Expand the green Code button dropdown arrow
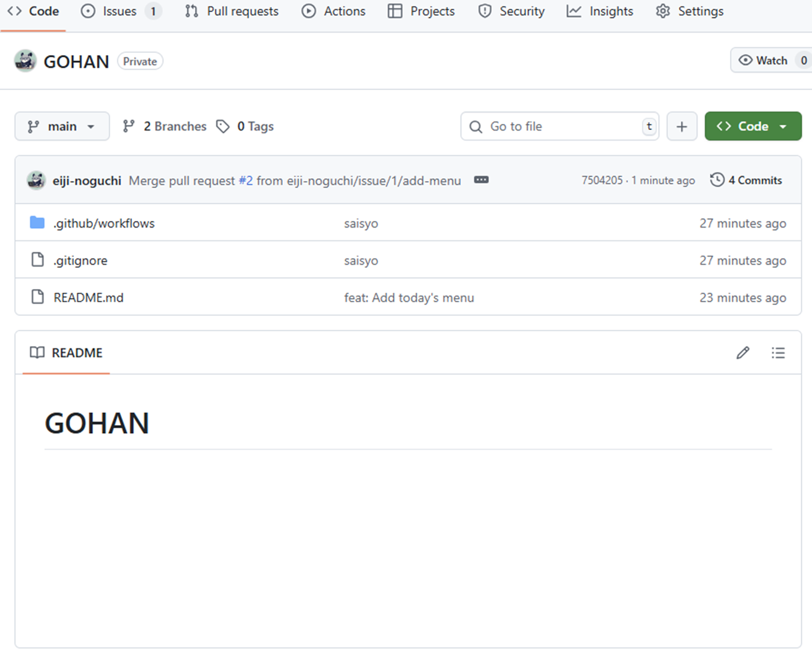Image resolution: width=812 pixels, height=652 pixels. click(784, 126)
